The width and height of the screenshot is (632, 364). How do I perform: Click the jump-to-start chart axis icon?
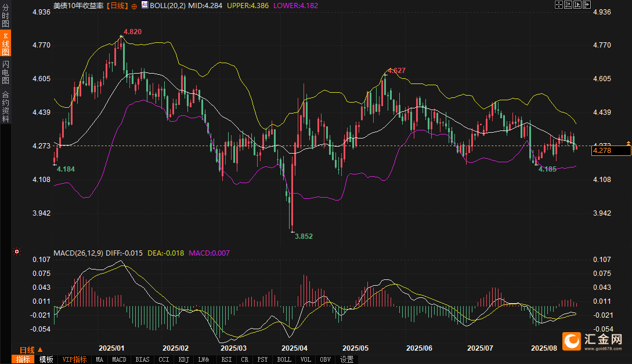tap(568, 5)
